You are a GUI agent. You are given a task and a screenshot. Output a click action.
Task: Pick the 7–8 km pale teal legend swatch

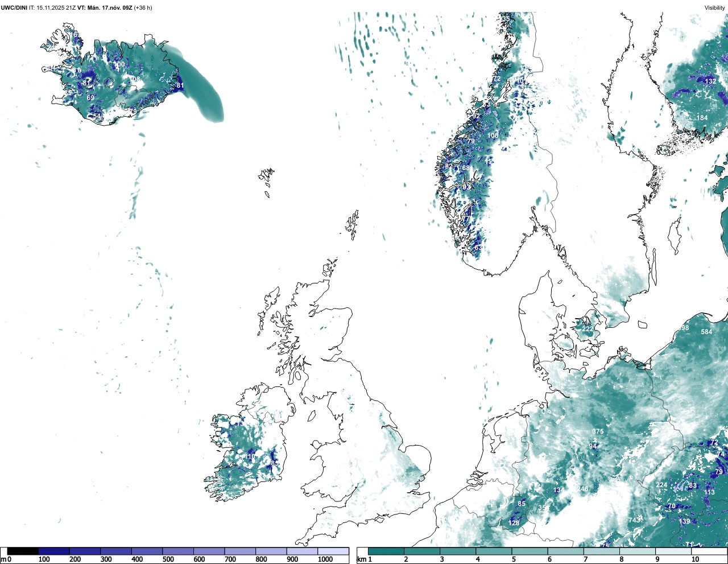tap(602, 551)
